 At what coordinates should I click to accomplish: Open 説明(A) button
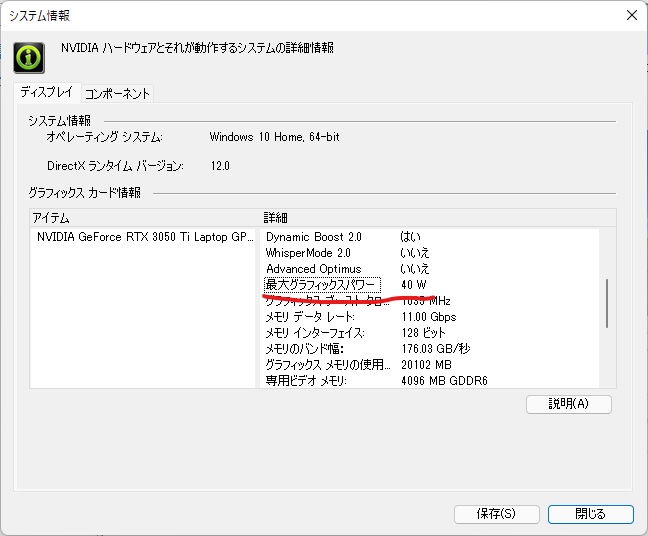pyautogui.click(x=569, y=404)
